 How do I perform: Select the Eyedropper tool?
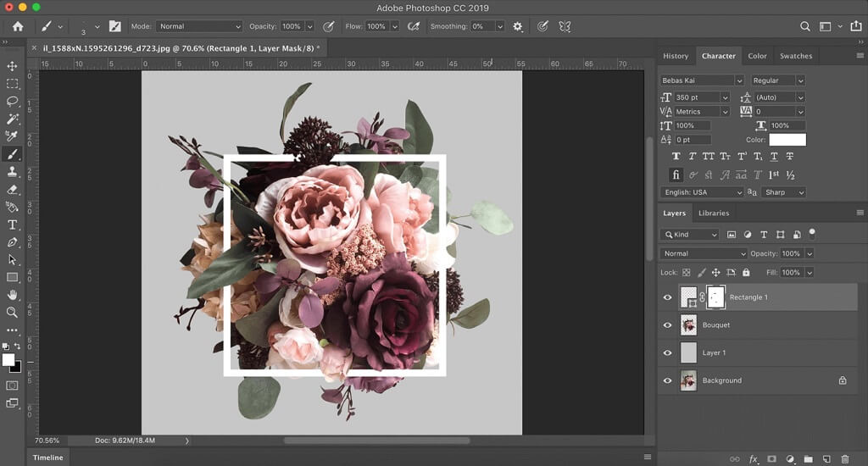pos(12,136)
